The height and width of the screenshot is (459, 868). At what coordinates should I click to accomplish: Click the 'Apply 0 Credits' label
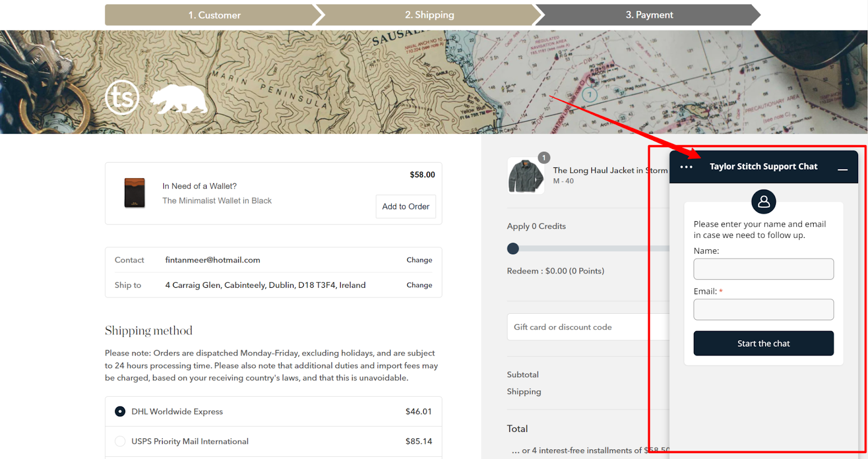537,226
